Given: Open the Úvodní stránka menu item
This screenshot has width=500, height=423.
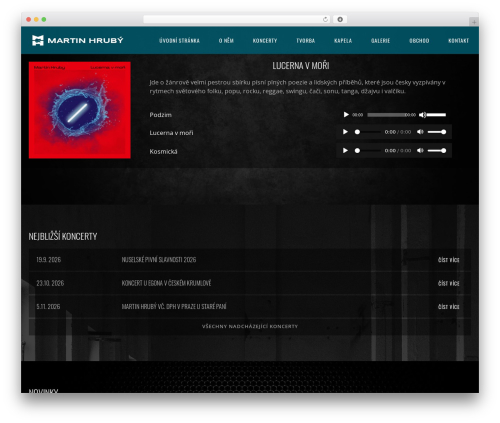Looking at the screenshot, I should [x=179, y=41].
